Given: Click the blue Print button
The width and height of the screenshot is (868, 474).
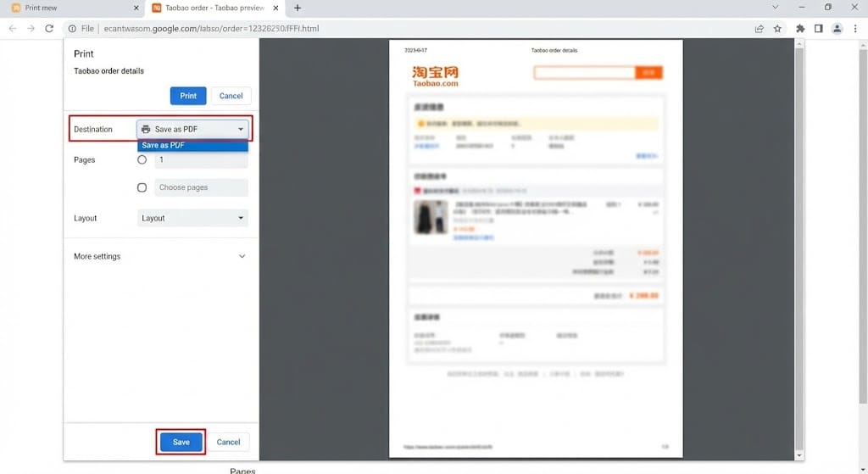Looking at the screenshot, I should tap(188, 96).
